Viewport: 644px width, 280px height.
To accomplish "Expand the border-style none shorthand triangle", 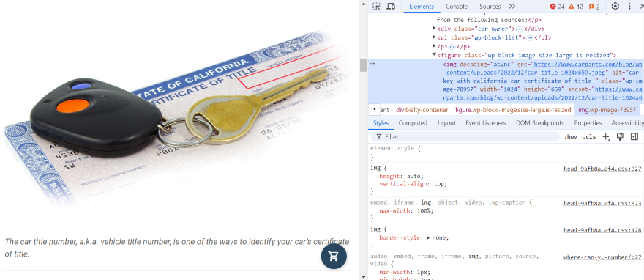I will [428, 237].
